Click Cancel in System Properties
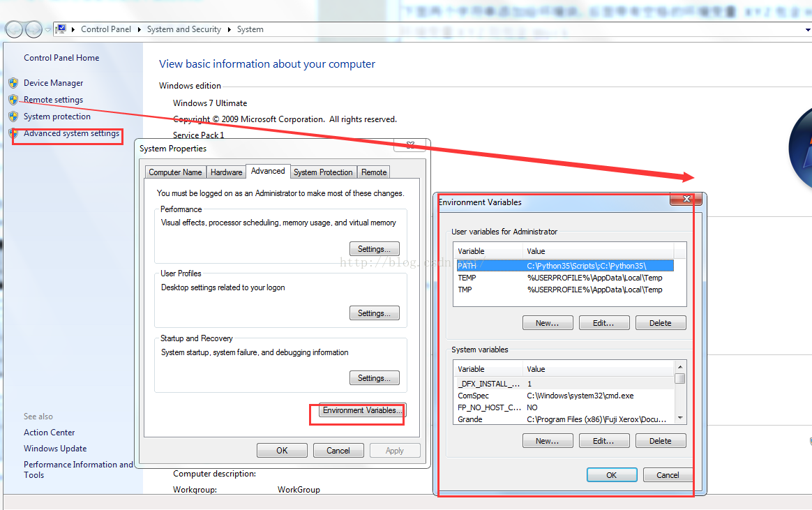 pyautogui.click(x=338, y=451)
